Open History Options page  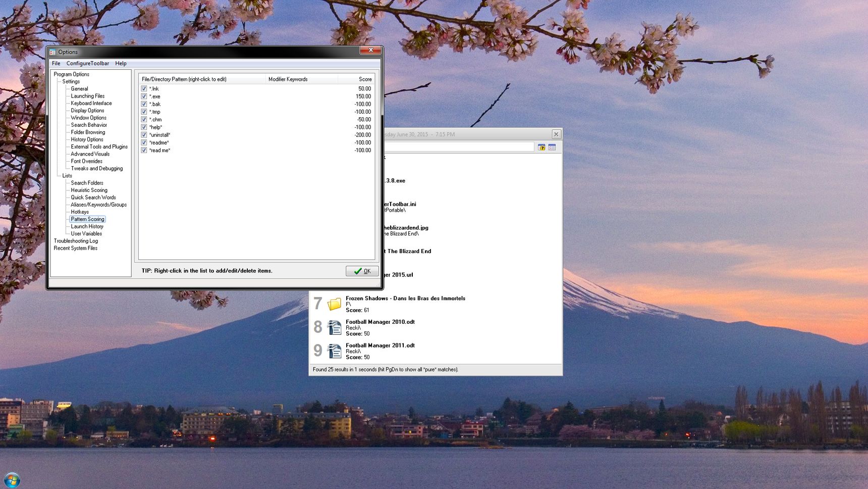pos(87,139)
